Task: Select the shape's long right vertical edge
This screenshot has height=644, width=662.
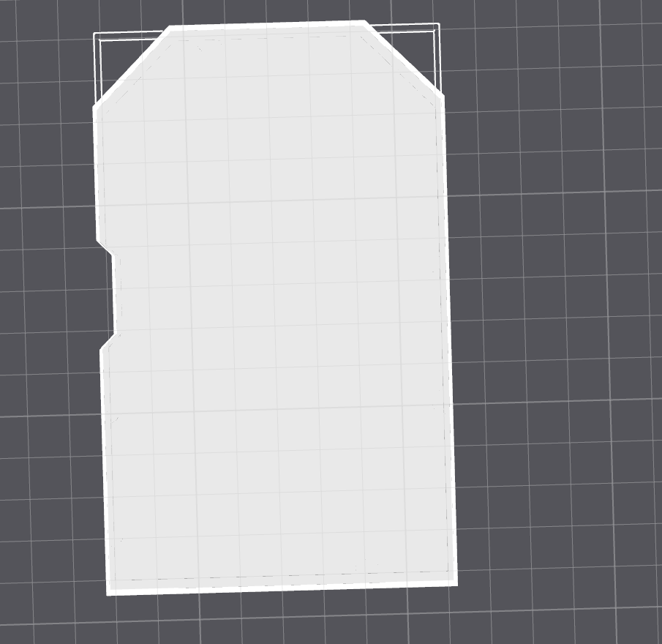Action: [x=448, y=337]
